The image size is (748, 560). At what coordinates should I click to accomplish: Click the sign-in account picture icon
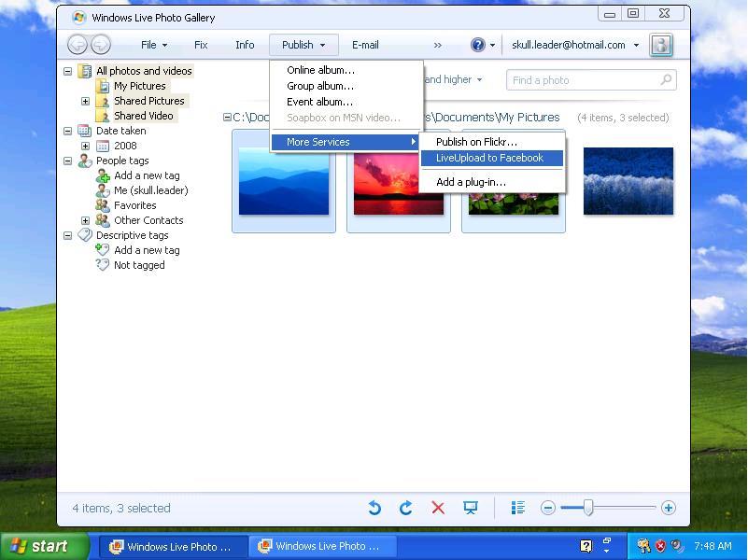[661, 44]
